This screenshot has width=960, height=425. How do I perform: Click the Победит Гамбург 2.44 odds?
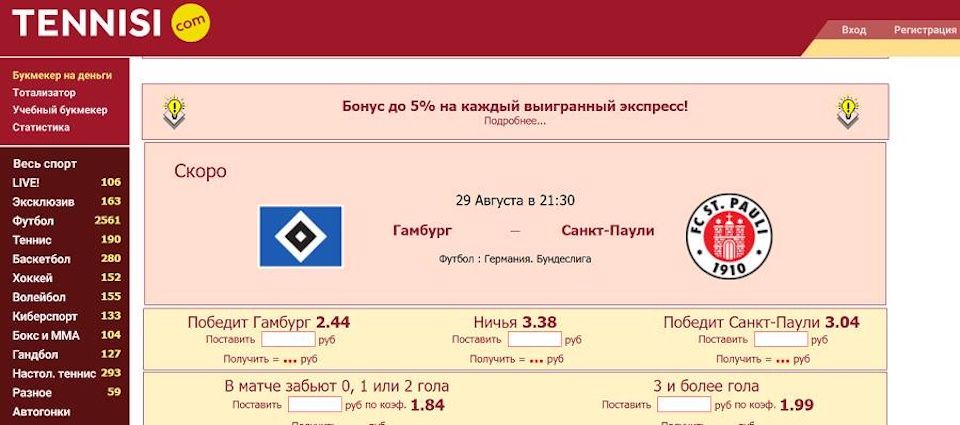(x=268, y=322)
